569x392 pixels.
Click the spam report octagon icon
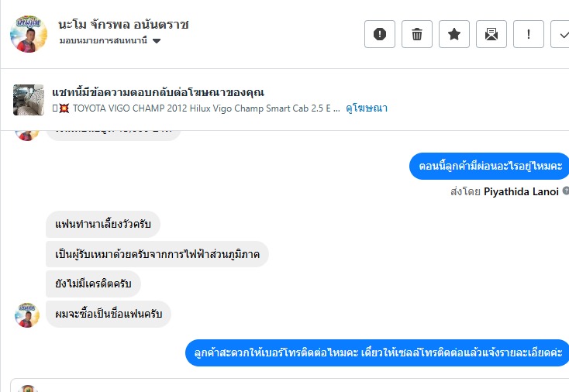click(380, 34)
